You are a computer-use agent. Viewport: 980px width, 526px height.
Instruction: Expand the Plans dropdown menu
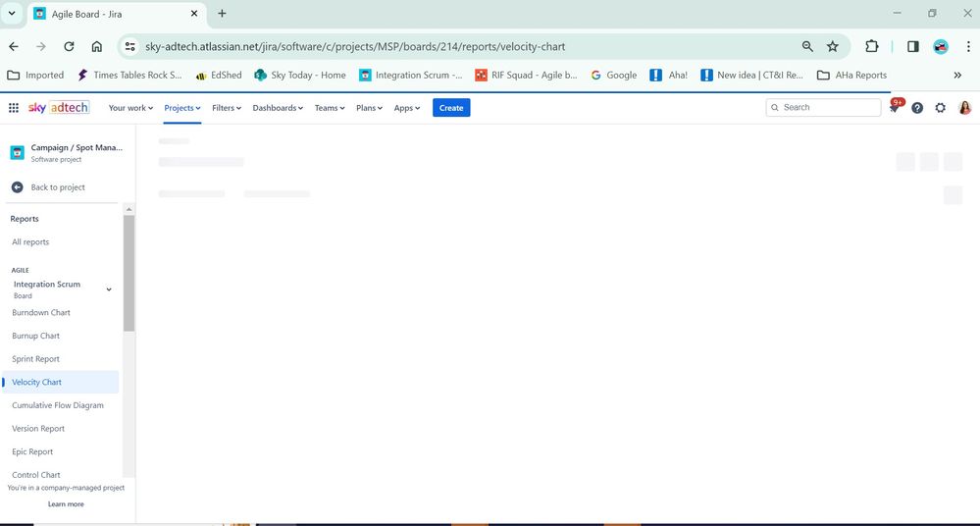(369, 108)
